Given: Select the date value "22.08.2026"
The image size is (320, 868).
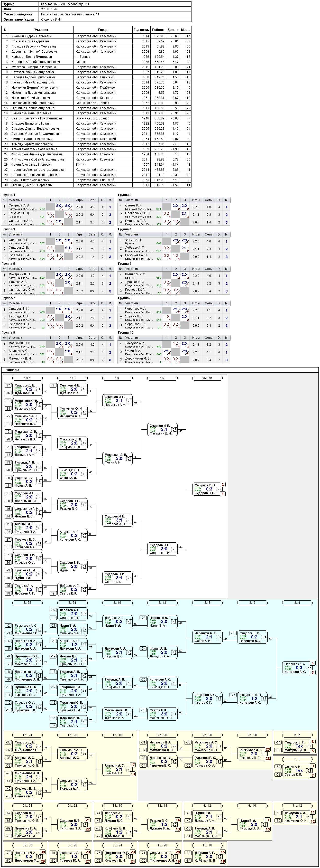Looking at the screenshot, I should (x=49, y=9).
